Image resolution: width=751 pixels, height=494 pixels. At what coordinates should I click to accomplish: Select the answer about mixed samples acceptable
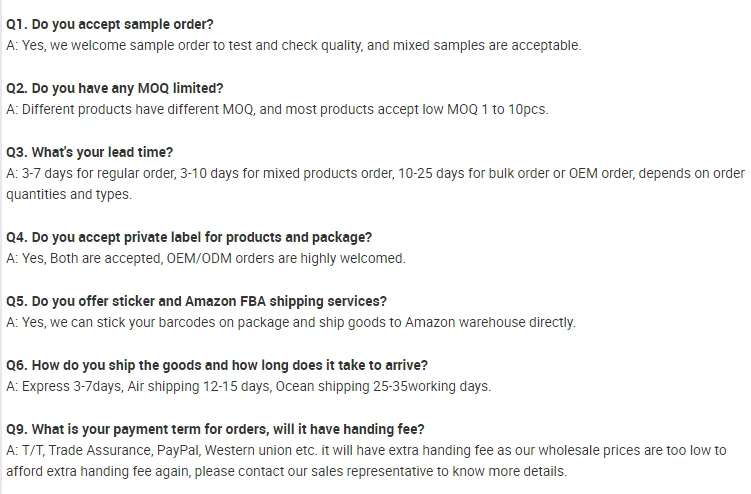pos(294,46)
